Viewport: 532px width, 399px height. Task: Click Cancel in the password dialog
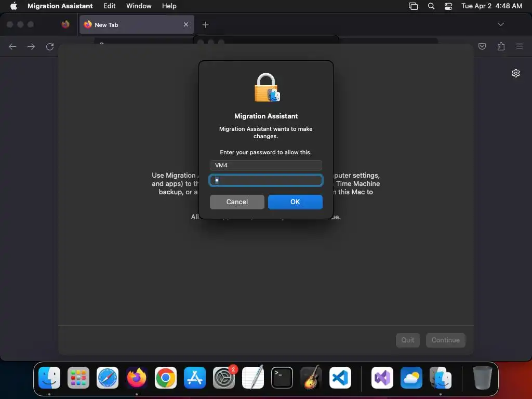[237, 202]
